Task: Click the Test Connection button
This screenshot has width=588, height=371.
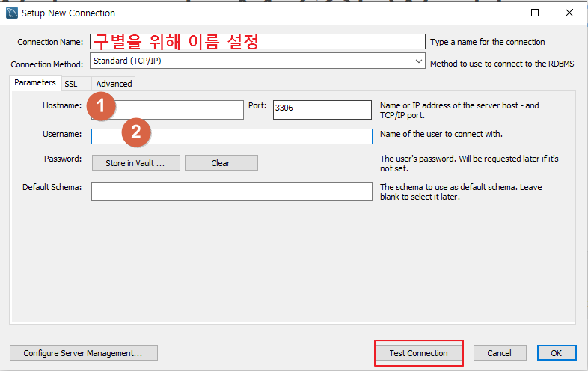Action: point(418,353)
